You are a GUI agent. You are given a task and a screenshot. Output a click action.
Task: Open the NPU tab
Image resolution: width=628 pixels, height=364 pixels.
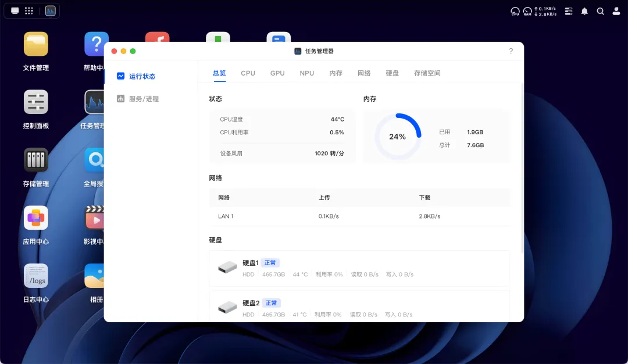tap(307, 73)
